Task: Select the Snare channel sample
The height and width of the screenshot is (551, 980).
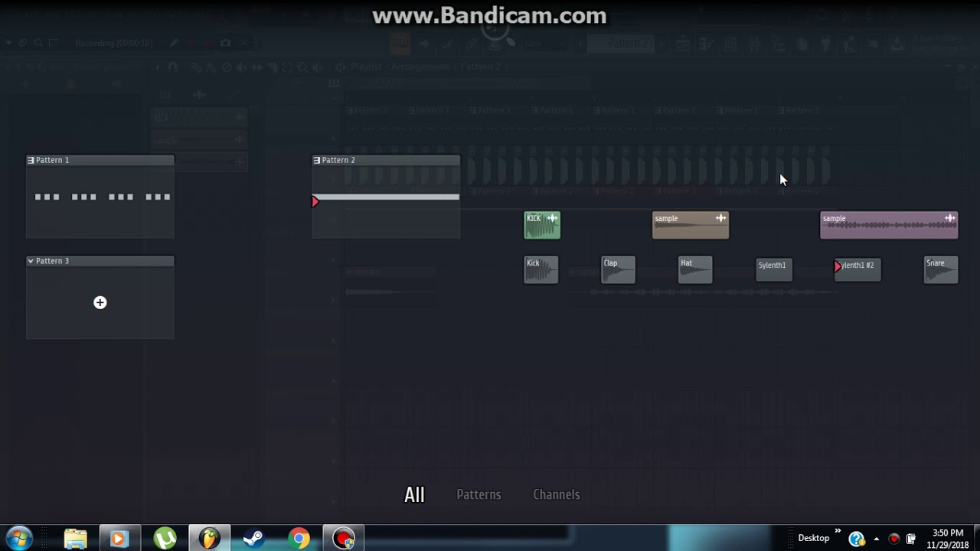Action: coord(941,271)
